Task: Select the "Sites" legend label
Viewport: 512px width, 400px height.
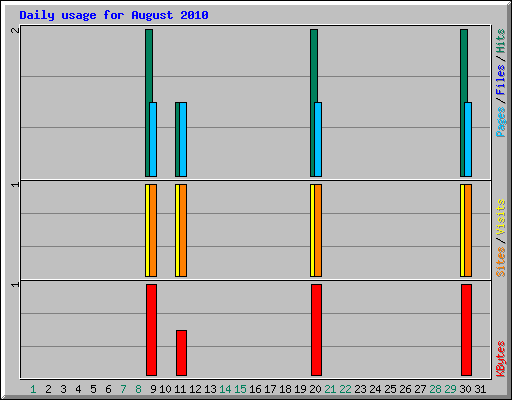Action: 500,262
